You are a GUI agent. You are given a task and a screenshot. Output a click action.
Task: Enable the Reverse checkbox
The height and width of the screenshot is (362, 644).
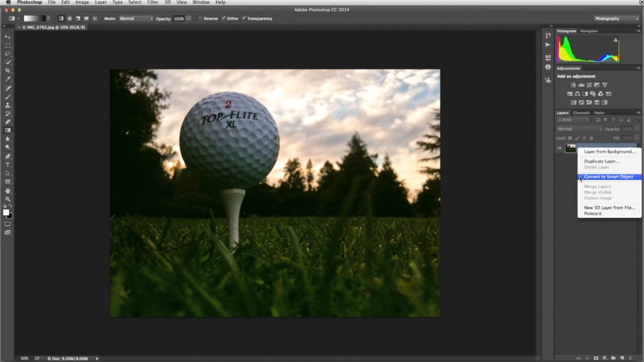200,18
